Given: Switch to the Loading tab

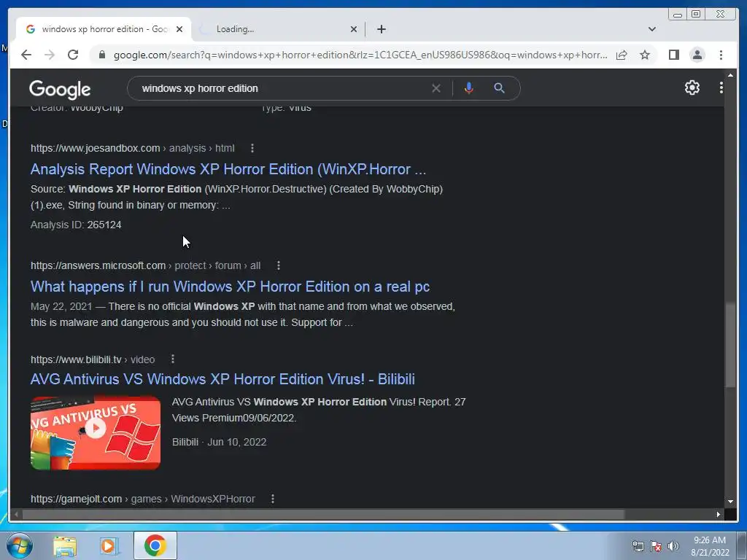Looking at the screenshot, I should point(277,29).
